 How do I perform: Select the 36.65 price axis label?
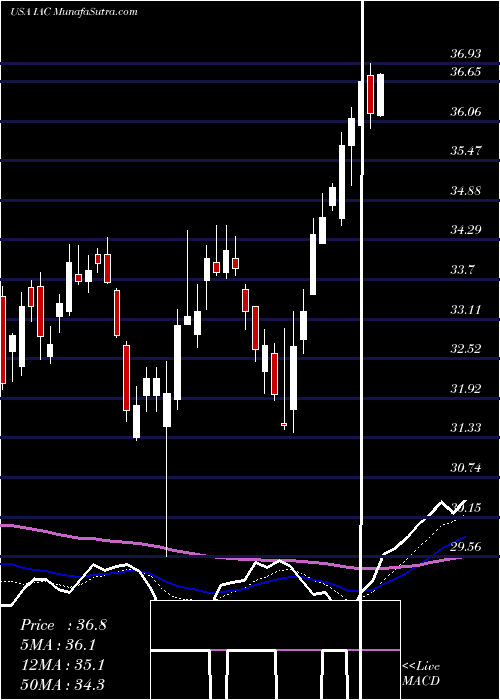tap(466, 72)
